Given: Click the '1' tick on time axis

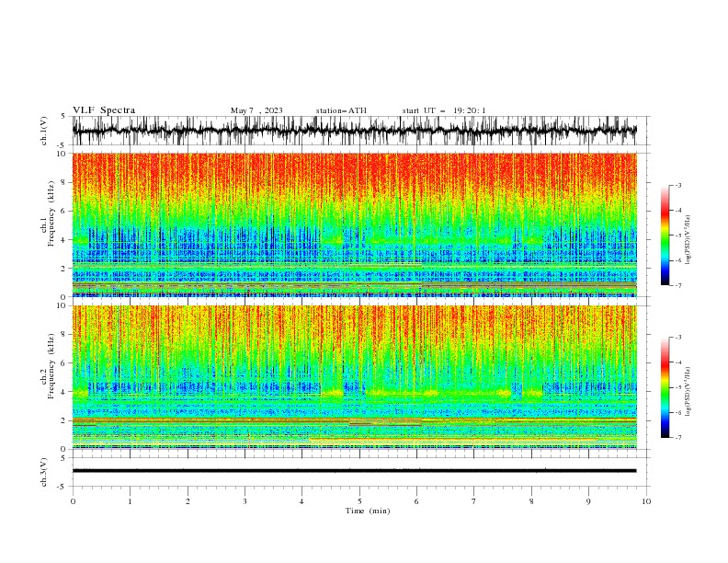Looking at the screenshot, I should 130,501.
